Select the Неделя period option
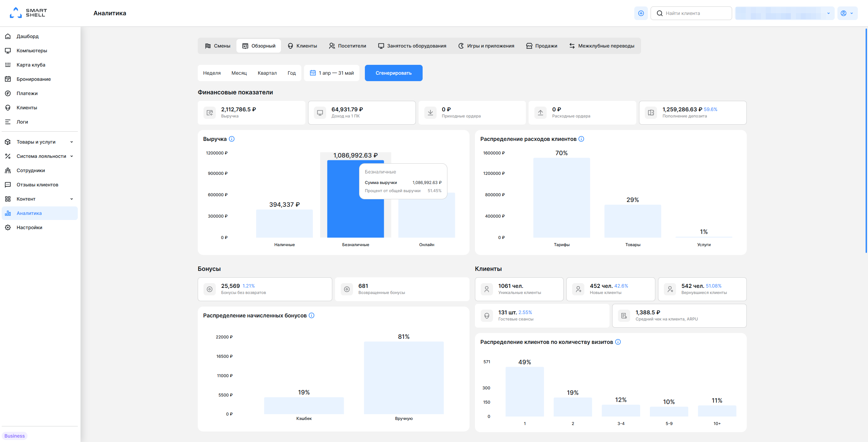This screenshot has height=442, width=868. pos(212,73)
